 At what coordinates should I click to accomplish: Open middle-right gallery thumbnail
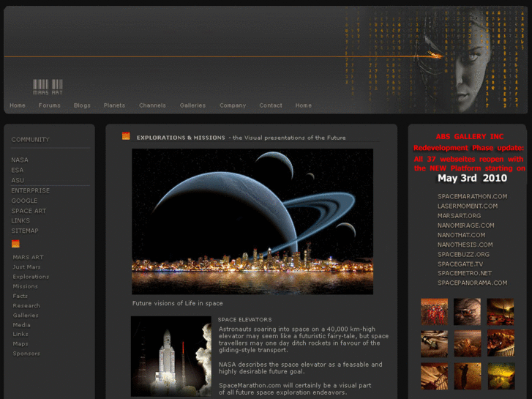pos(501,343)
